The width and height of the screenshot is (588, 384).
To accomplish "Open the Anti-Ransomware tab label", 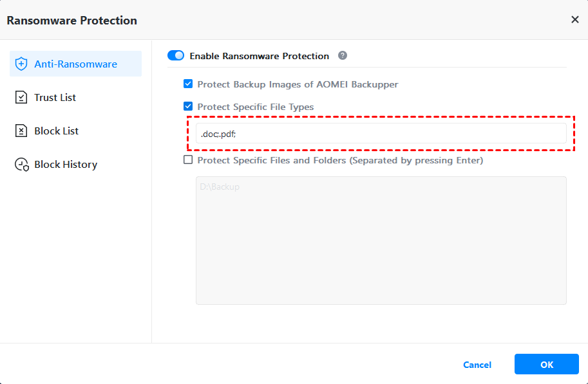I will (75, 64).
